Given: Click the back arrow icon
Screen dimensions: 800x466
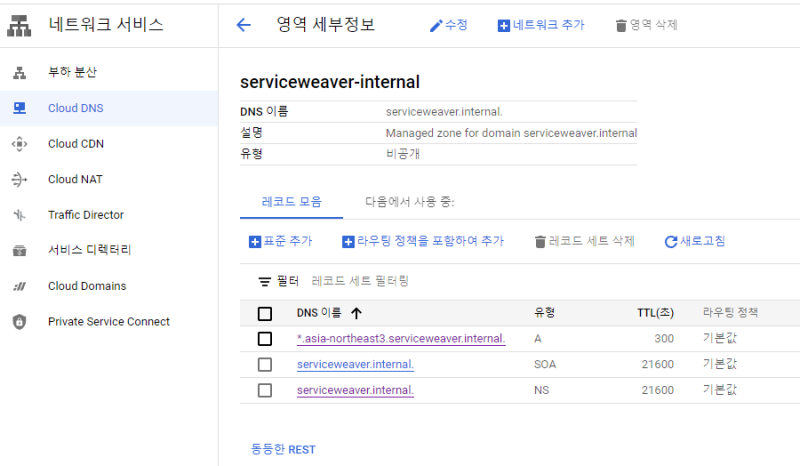Looking at the screenshot, I should 244,25.
